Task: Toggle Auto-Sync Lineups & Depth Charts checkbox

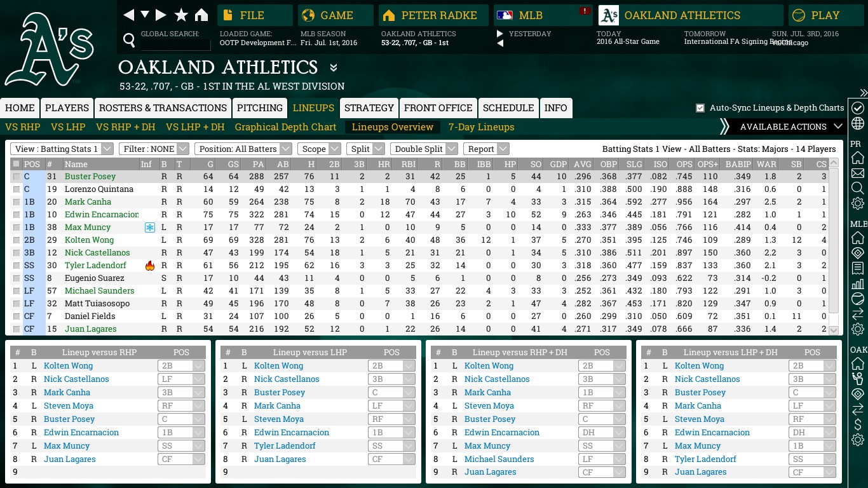Action: [700, 108]
